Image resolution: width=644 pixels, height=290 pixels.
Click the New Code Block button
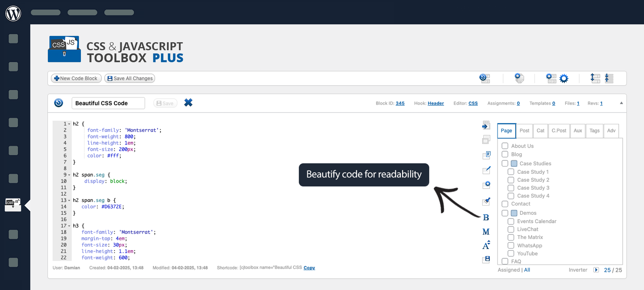(x=76, y=78)
